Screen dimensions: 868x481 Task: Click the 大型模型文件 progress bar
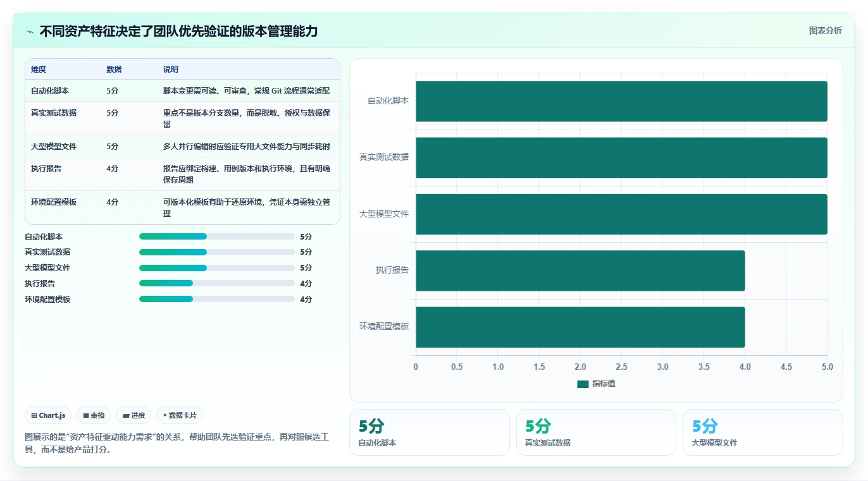pyautogui.click(x=217, y=268)
